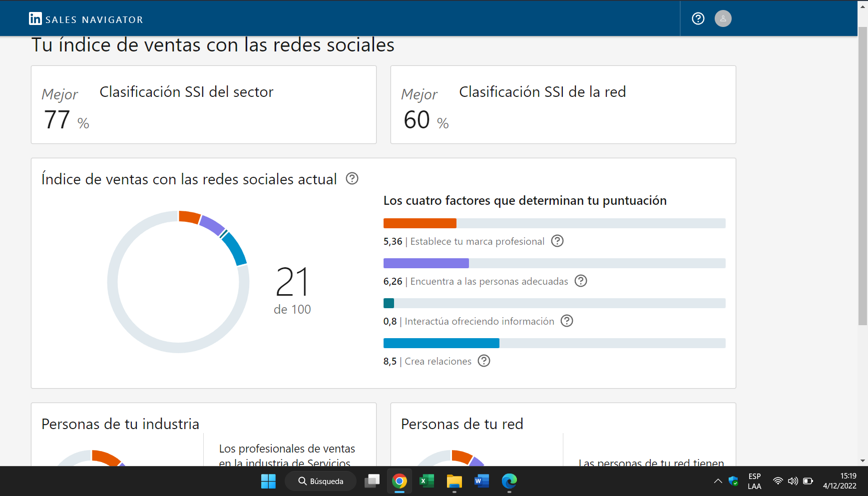The image size is (868, 496).
Task: Click Clasificación SSI de la red heading
Action: (x=542, y=92)
